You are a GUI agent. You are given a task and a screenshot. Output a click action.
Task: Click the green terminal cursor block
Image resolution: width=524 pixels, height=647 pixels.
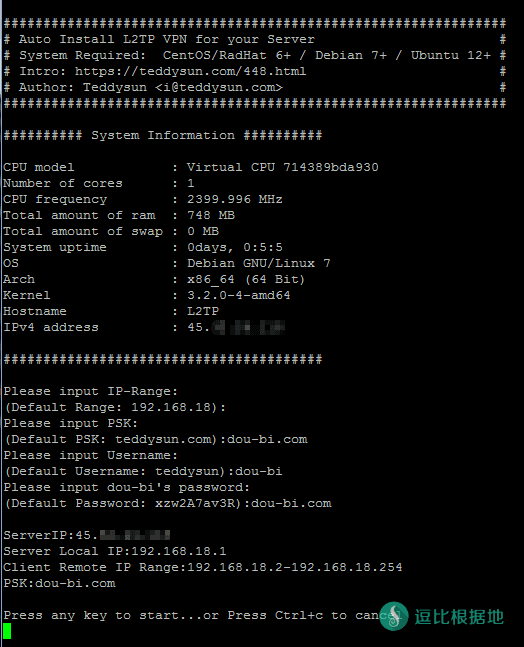tap(7, 631)
